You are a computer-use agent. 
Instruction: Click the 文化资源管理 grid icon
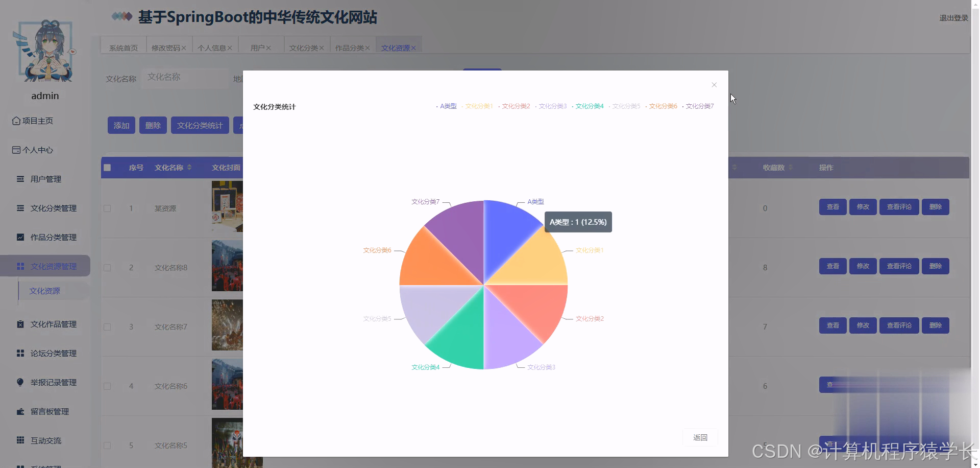point(21,266)
